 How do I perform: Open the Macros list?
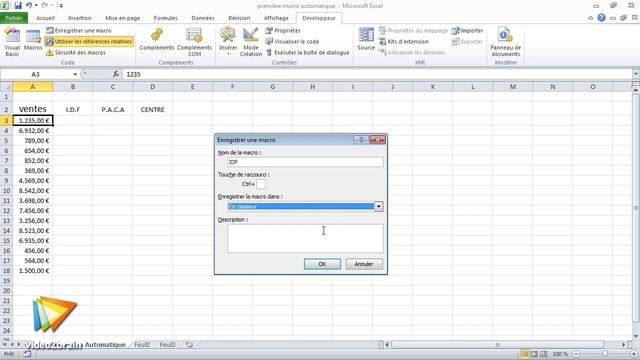[33, 40]
